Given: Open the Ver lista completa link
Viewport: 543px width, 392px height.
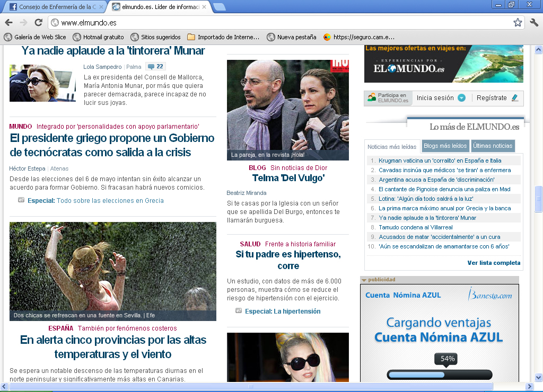Looking at the screenshot, I should [x=494, y=263].
